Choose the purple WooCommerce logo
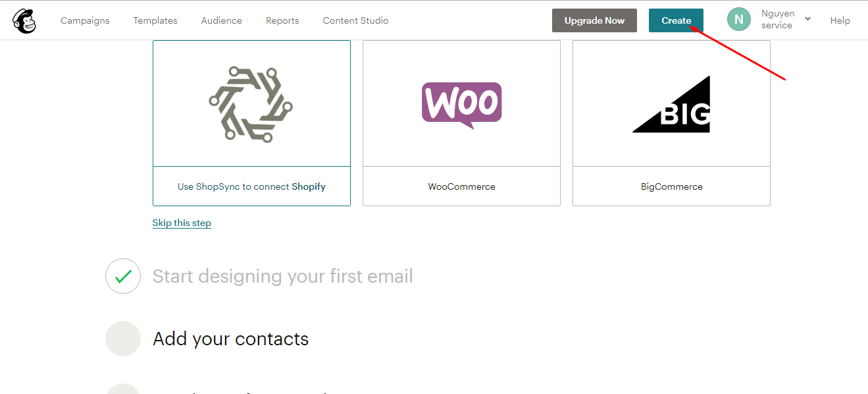The width and height of the screenshot is (868, 394). tap(461, 105)
